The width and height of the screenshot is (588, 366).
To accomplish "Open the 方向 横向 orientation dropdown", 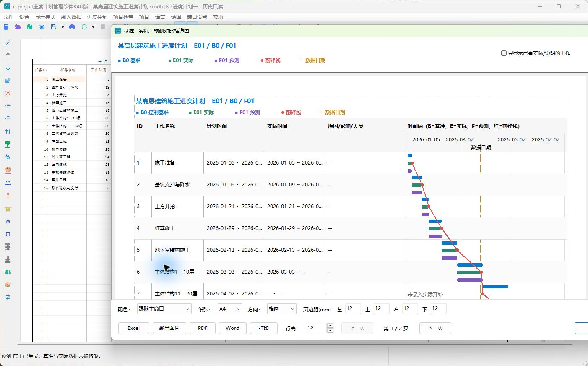I will 281,309.
